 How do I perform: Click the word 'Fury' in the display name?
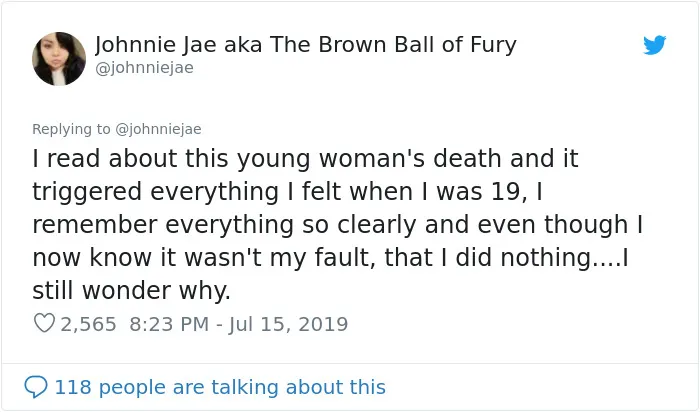tap(493, 46)
